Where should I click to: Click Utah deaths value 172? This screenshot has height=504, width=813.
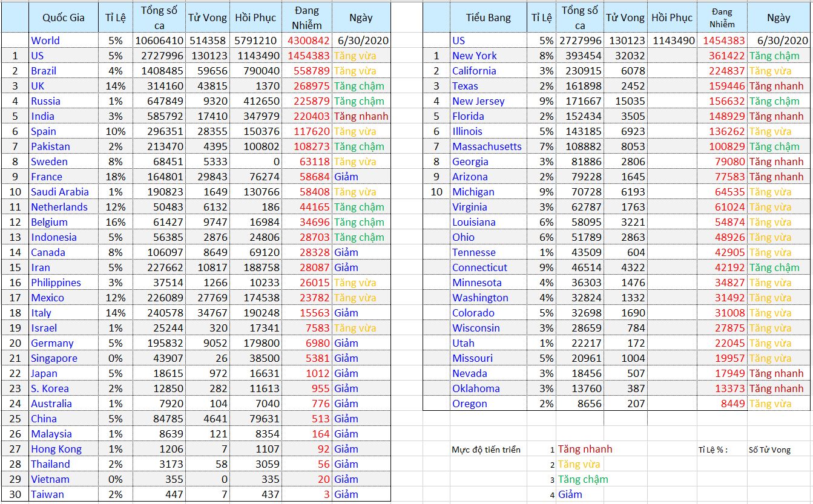pos(625,343)
